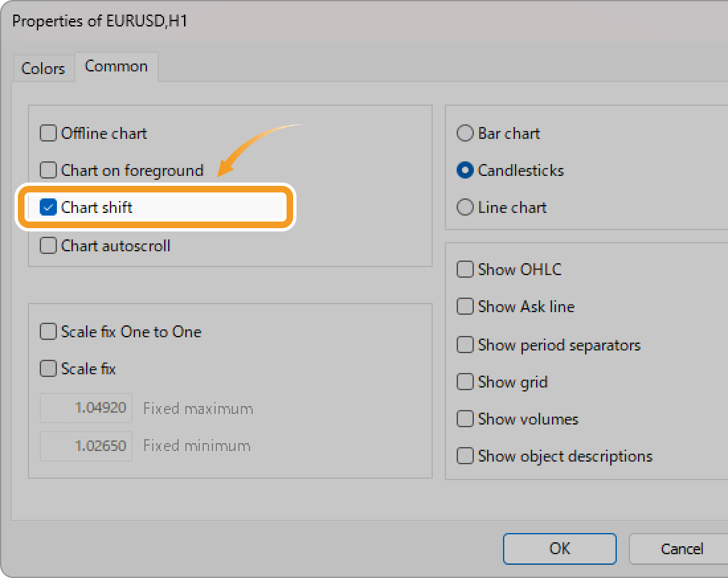Screen dimensions: 728x578
Task: Confirm changes with the OK button
Action: click(559, 548)
